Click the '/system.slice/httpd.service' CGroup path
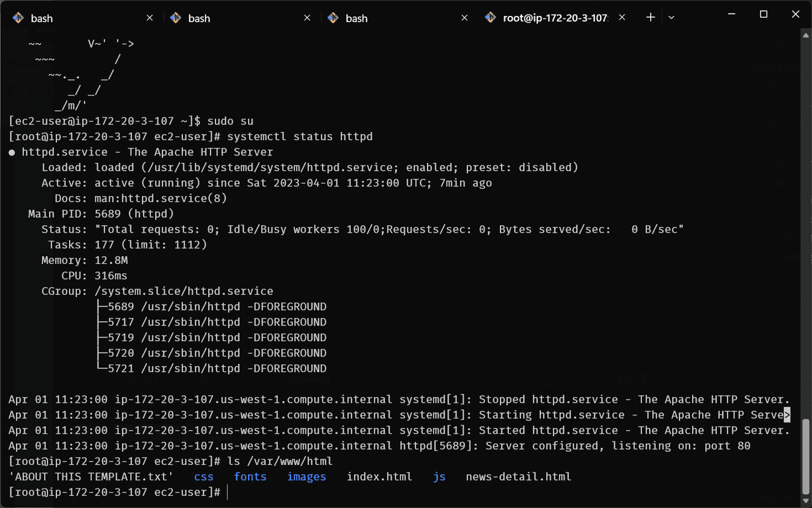The height and width of the screenshot is (508, 812). [x=184, y=291]
